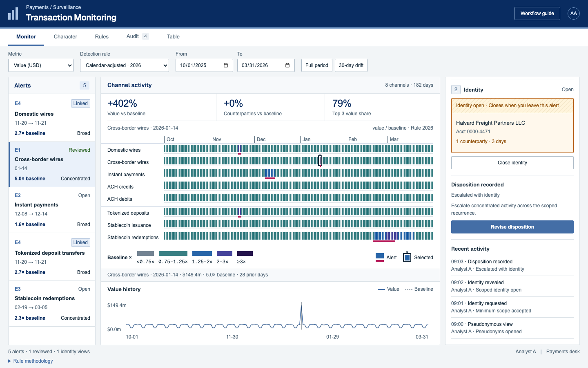Click the From date input field
Viewport: 588px width, 368px height.
pos(204,65)
